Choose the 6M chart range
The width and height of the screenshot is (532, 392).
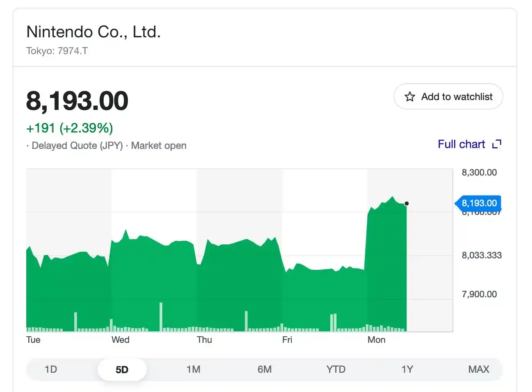click(264, 369)
